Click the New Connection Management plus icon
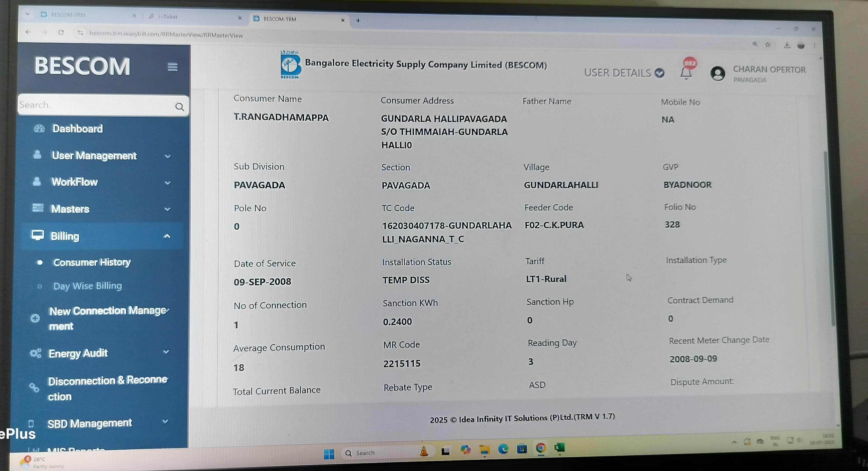The height and width of the screenshot is (471, 868). tap(35, 318)
